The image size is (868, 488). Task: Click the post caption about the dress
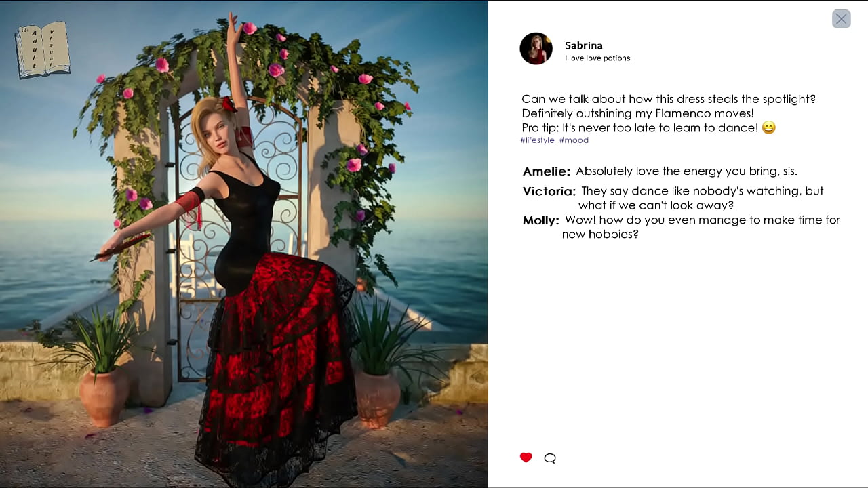(x=669, y=113)
